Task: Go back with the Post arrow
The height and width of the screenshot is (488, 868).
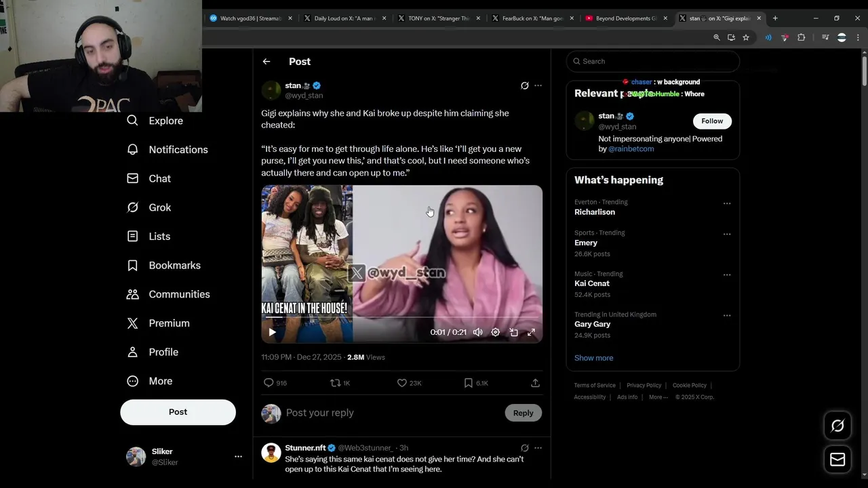Action: pyautogui.click(x=267, y=62)
